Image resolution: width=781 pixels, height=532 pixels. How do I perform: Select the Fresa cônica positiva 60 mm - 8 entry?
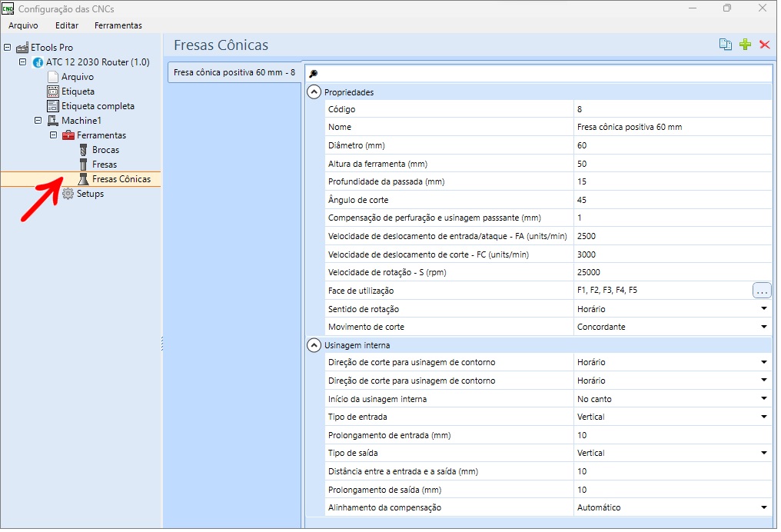(234, 73)
